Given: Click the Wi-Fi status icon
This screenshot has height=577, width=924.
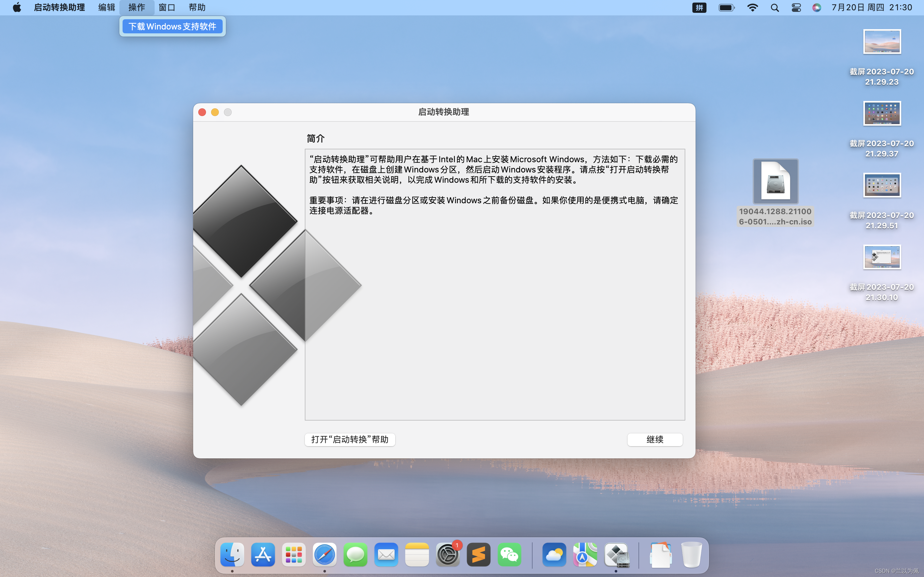Looking at the screenshot, I should 752,8.
